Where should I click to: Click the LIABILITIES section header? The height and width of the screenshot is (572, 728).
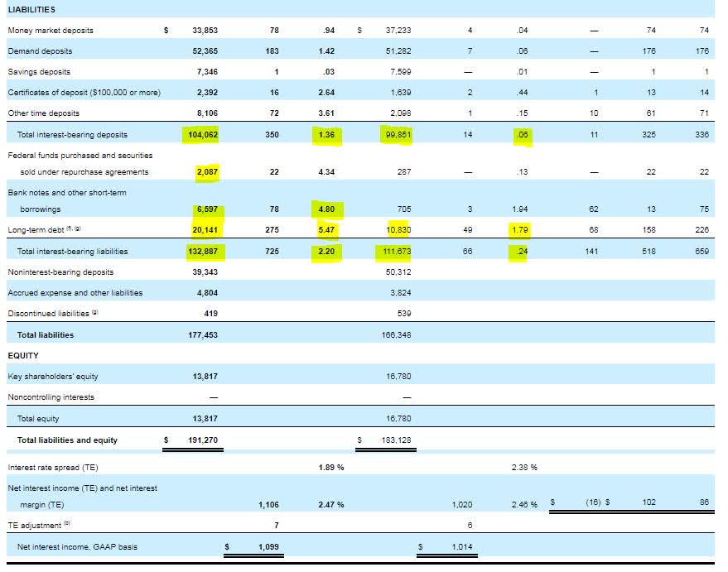point(34,10)
